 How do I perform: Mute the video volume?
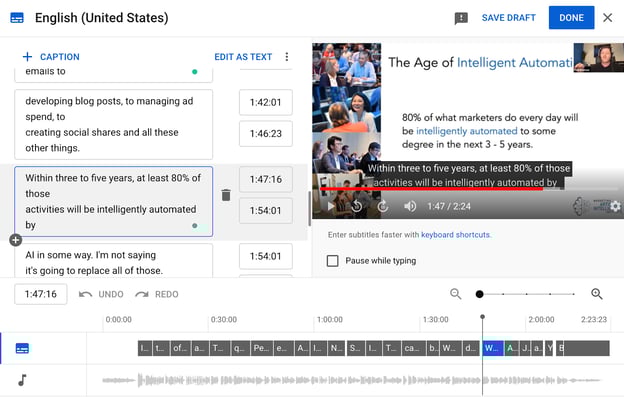click(x=409, y=206)
